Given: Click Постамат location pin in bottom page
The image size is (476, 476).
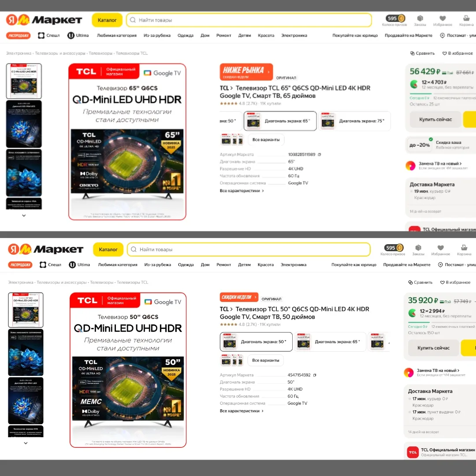Looking at the screenshot, I should pos(440,265).
